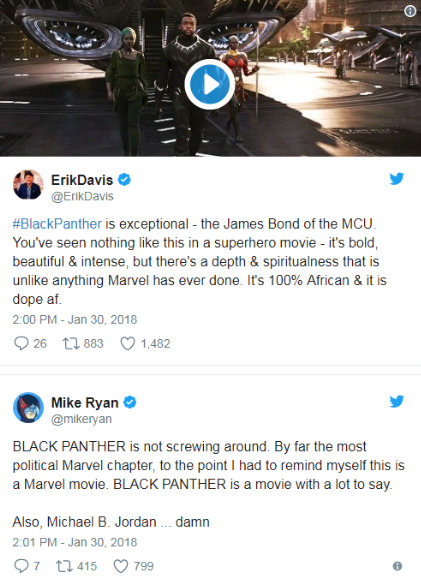Screen dimensions: 421x580
Task: Open the @ErikDavis handle link
Action: (x=82, y=196)
